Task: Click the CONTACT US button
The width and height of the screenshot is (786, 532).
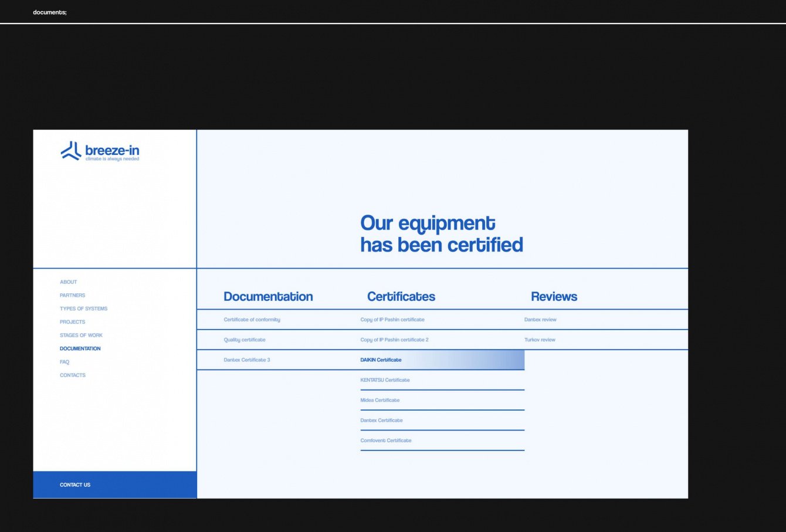Action: click(115, 484)
